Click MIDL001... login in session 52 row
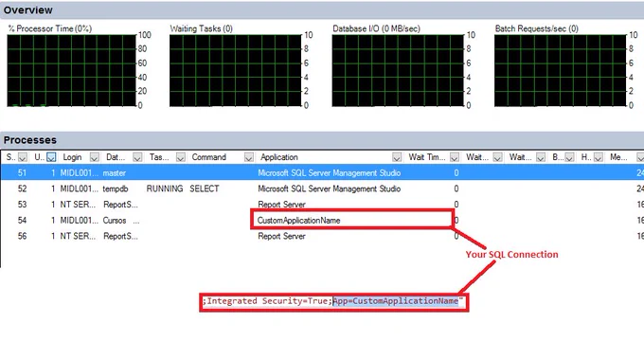 (x=80, y=188)
